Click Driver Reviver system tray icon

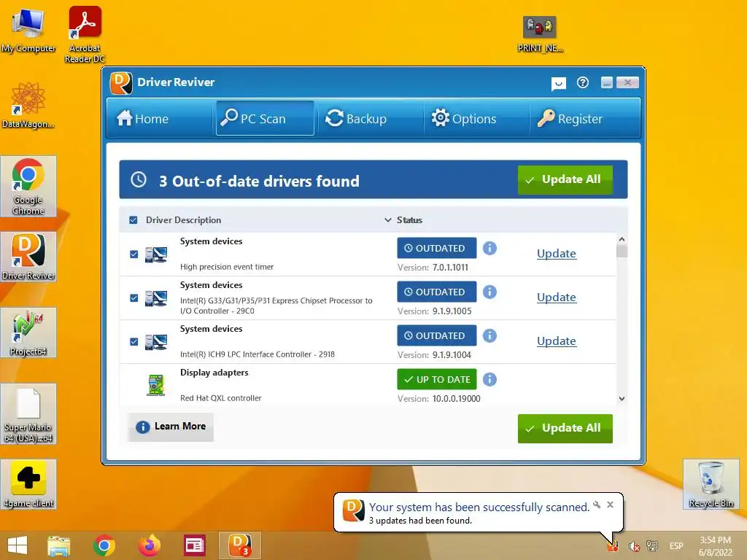coord(613,546)
